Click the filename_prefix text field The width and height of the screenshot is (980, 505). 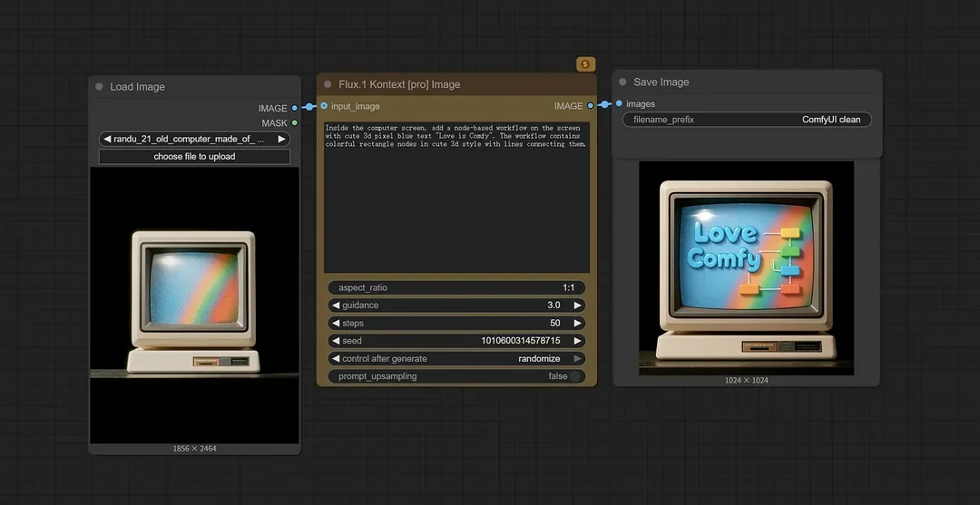(747, 120)
